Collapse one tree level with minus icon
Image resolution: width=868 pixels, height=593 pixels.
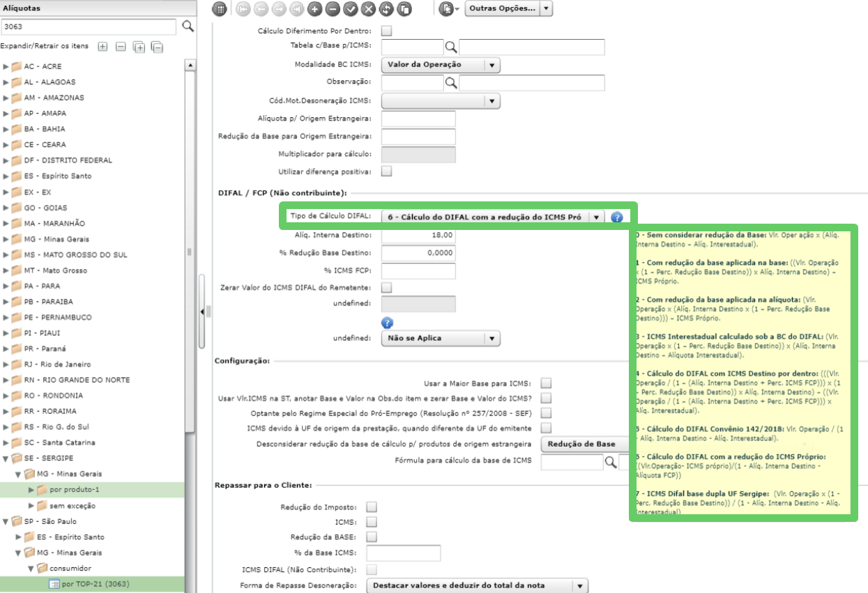coord(121,47)
